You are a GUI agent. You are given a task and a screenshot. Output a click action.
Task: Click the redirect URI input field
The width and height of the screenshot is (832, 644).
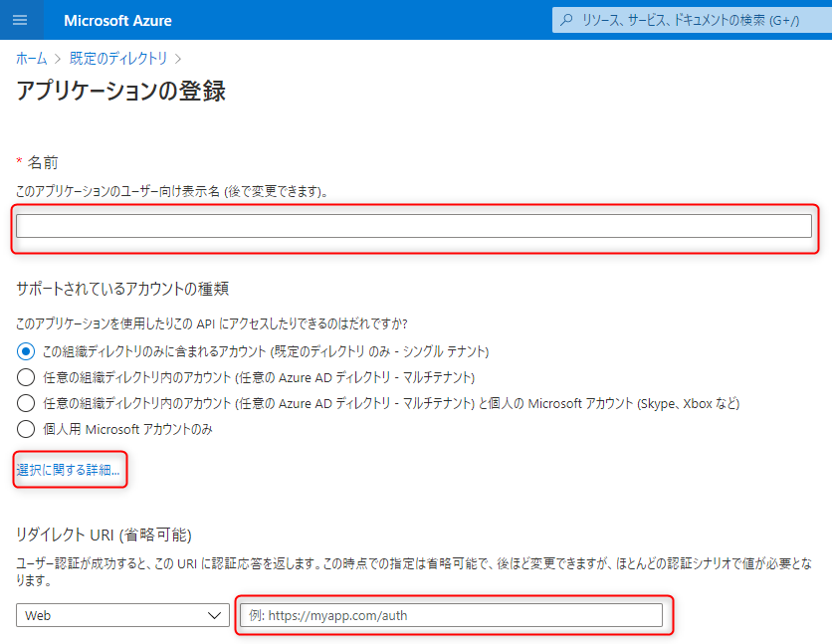(x=452, y=615)
